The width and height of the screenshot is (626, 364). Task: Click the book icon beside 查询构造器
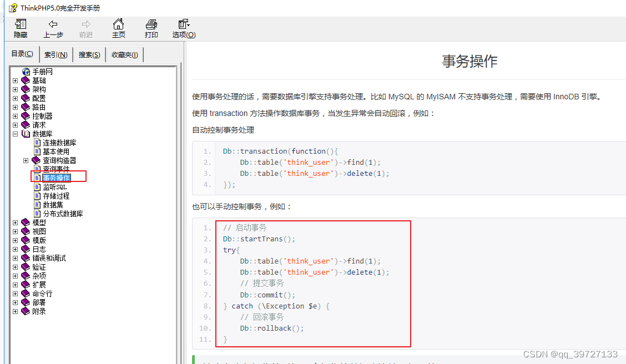(x=36, y=160)
